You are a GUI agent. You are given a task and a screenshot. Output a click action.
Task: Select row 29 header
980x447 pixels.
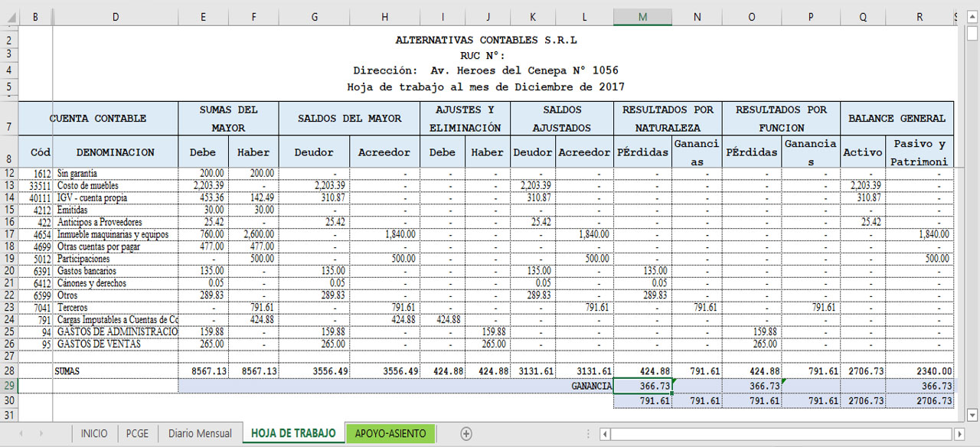[x=9, y=386]
